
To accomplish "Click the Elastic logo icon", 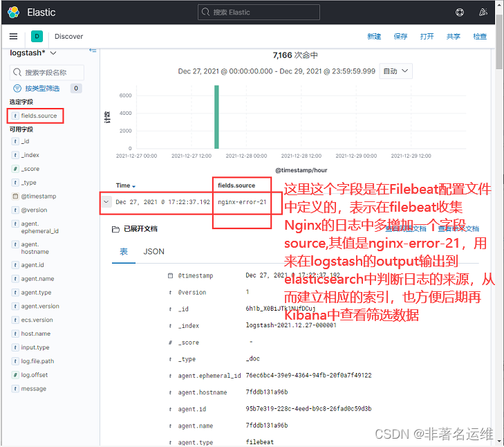I will point(14,12).
